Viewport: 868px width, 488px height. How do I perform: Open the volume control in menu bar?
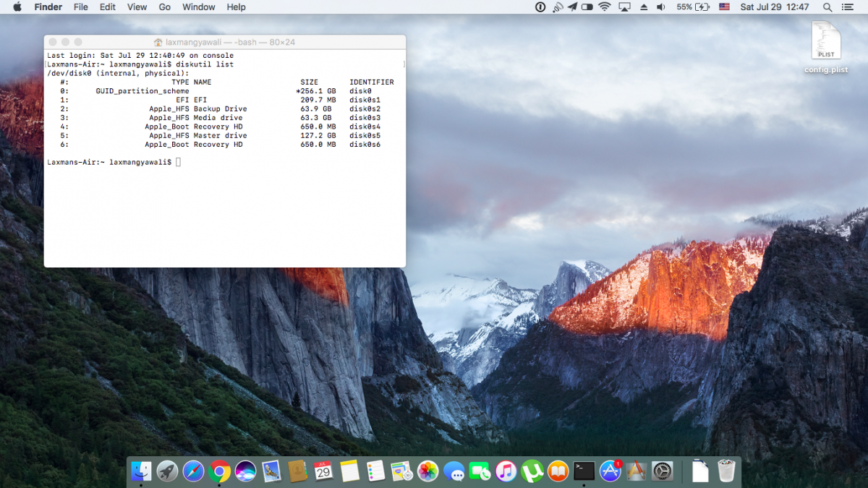660,7
